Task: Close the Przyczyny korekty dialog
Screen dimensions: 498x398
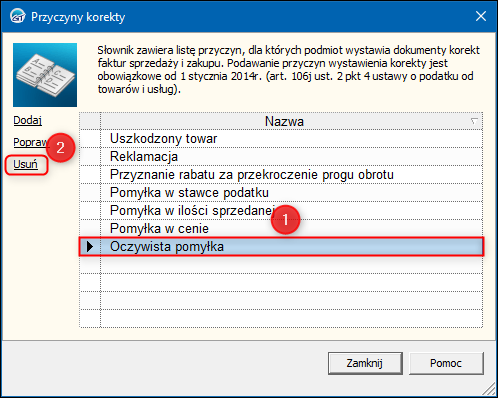Action: click(x=481, y=16)
